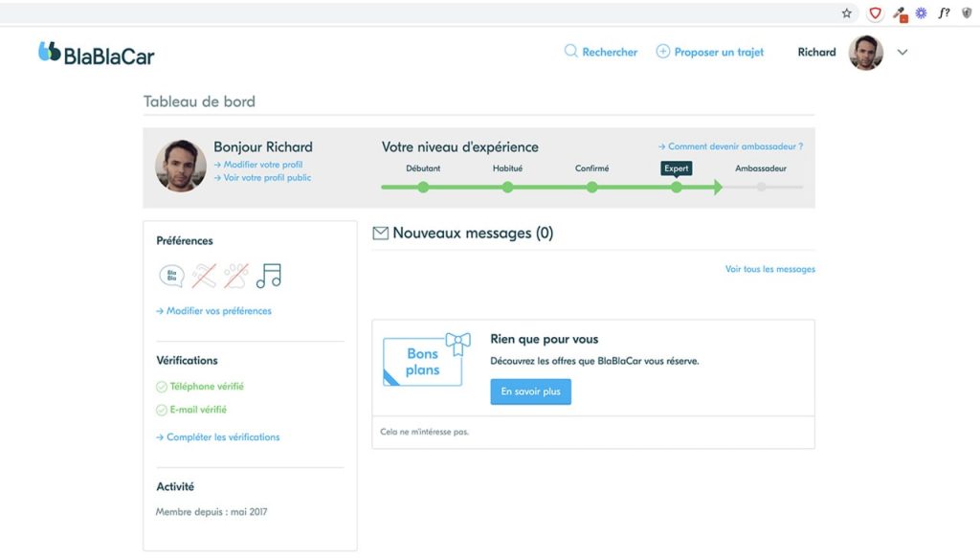Open the grey shield extension icon
This screenshot has height=559, width=980.
tap(967, 13)
